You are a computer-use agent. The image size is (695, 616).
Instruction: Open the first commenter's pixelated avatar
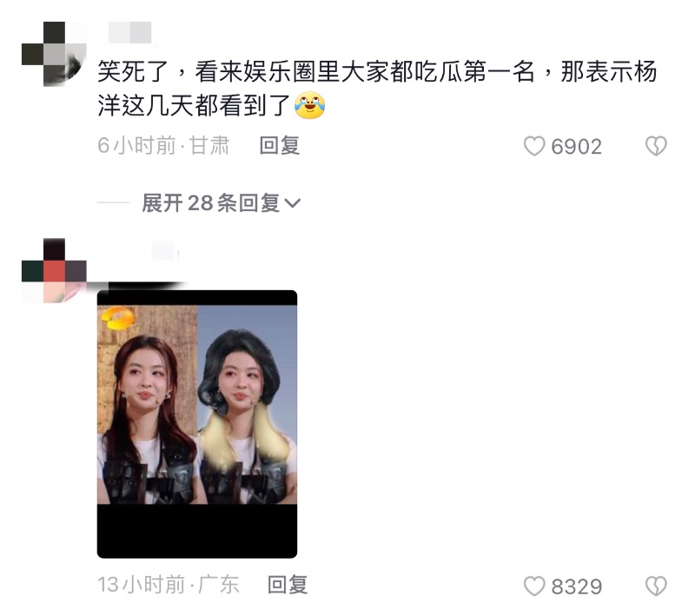point(54,54)
